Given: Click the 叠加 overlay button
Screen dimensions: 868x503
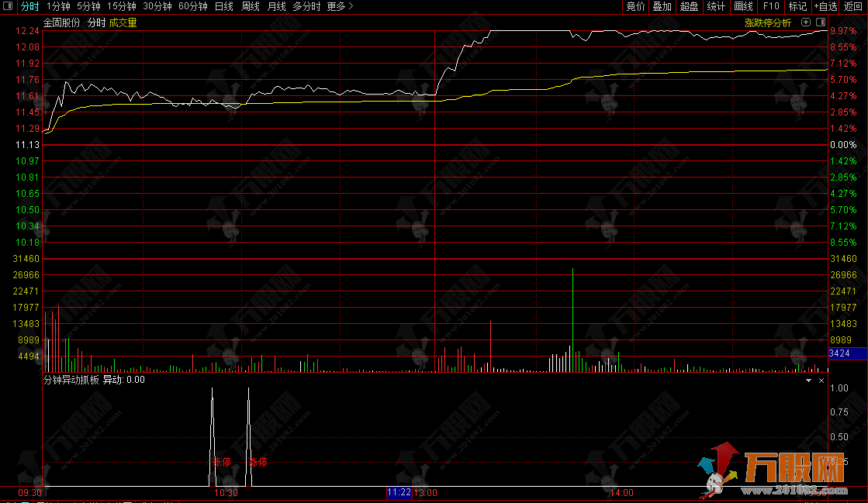Looking at the screenshot, I should pyautogui.click(x=662, y=6).
